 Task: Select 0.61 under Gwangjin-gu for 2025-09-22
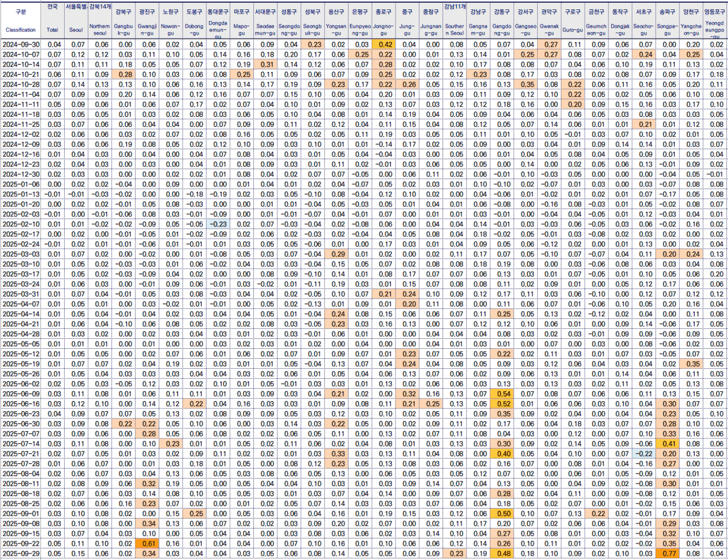(147, 543)
